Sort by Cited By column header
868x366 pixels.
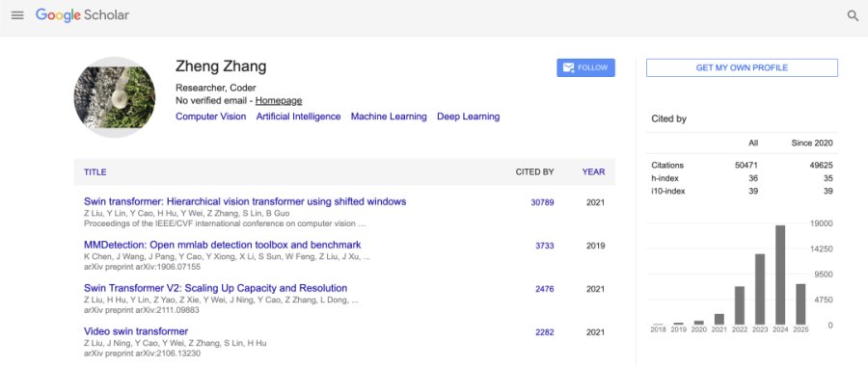(534, 172)
